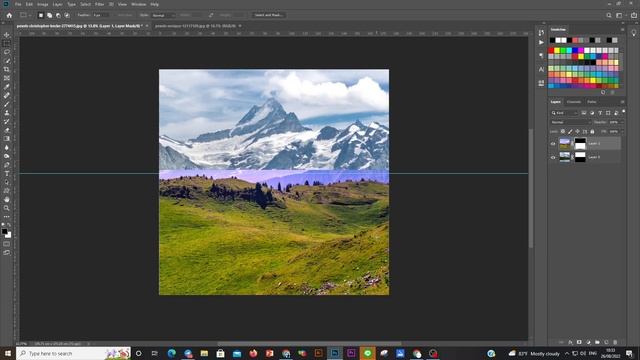Pick the red swatch in Swatches panel
640x360 pixels.
tap(551, 51)
